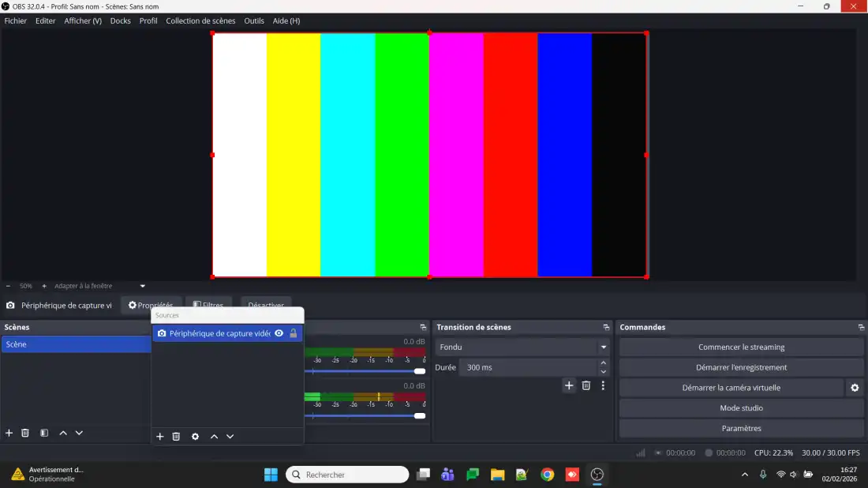Image resolution: width=868 pixels, height=488 pixels.
Task: Toggle Mode studio on
Action: (x=741, y=408)
